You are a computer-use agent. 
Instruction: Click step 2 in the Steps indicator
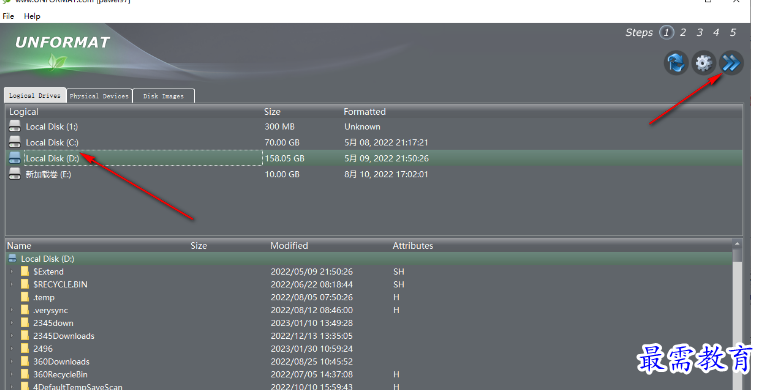coord(683,32)
